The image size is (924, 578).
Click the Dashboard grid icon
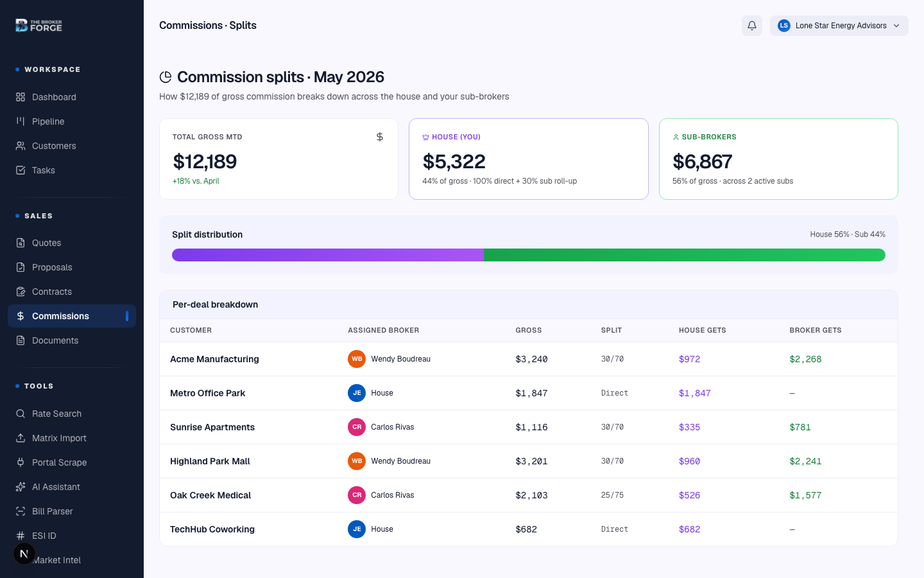21,97
